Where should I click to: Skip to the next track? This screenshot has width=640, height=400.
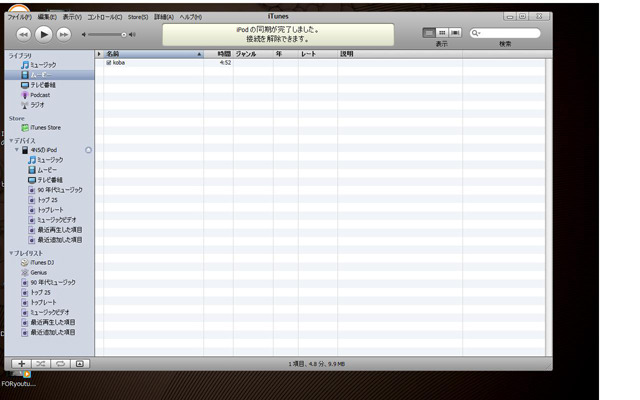tap(64, 35)
